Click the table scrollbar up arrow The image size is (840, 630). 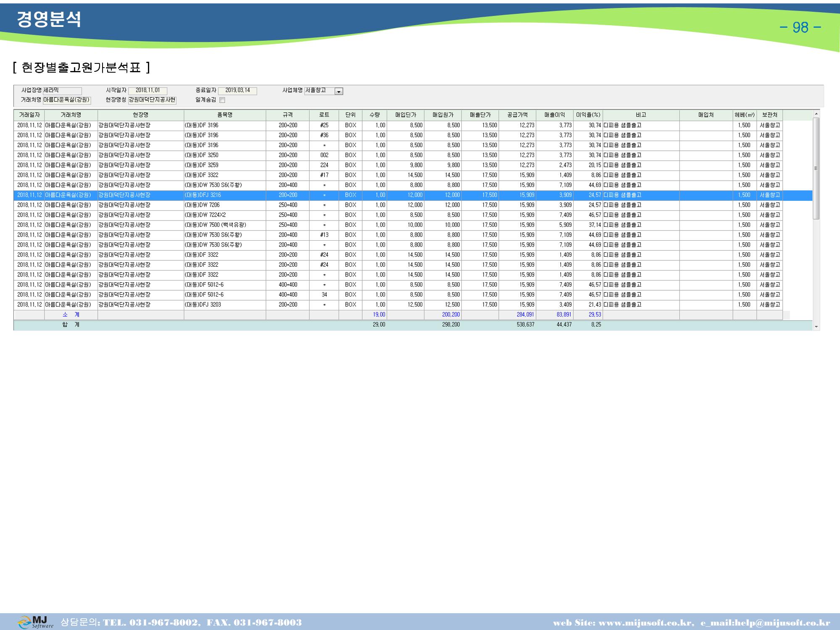(816, 114)
